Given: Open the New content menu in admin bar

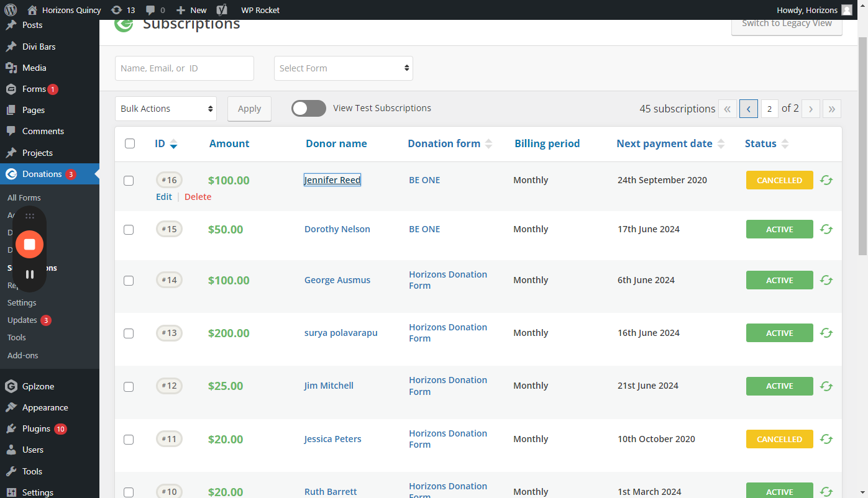Looking at the screenshot, I should point(191,10).
